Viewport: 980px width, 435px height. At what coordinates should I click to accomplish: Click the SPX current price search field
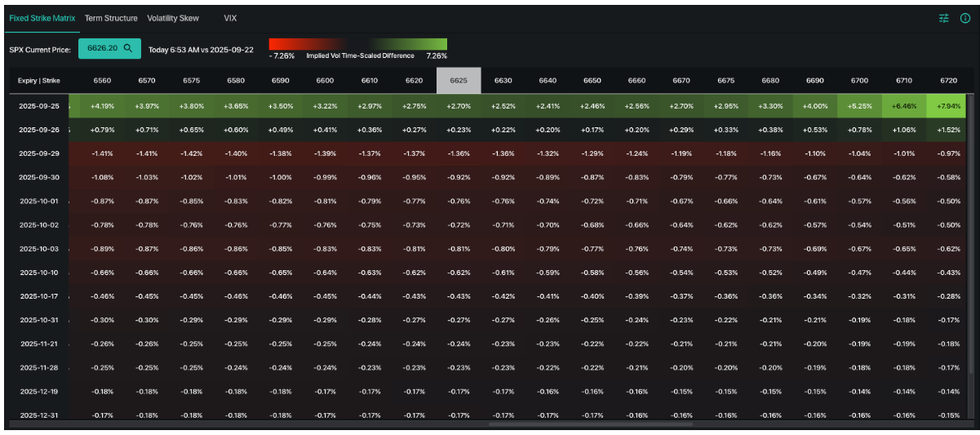click(x=103, y=49)
